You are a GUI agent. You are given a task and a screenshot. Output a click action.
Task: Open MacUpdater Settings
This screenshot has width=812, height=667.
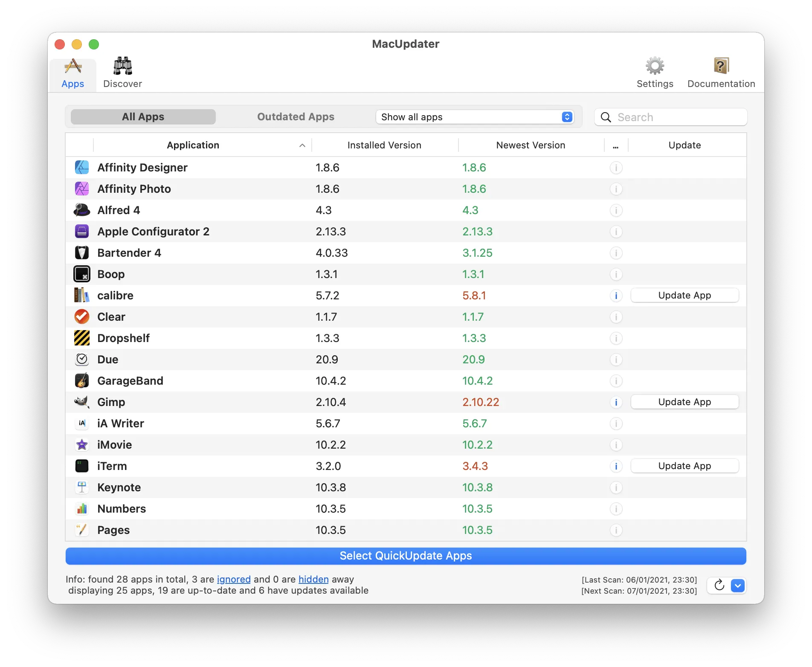[x=655, y=72]
